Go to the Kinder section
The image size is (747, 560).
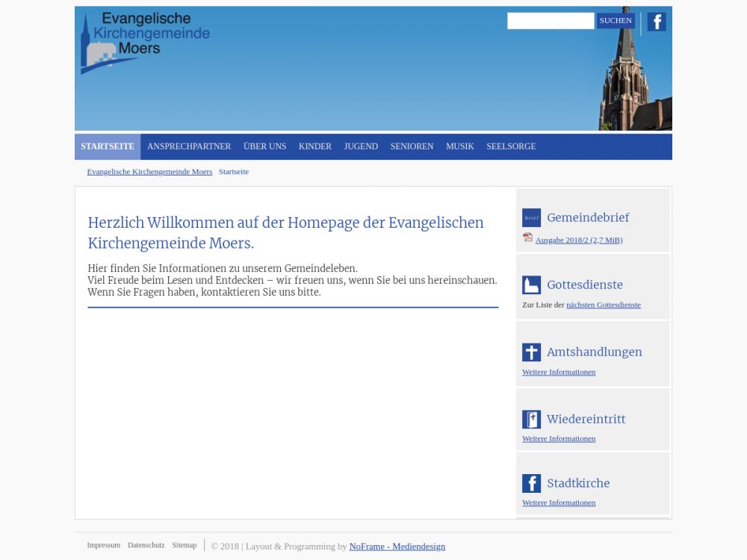click(x=314, y=146)
